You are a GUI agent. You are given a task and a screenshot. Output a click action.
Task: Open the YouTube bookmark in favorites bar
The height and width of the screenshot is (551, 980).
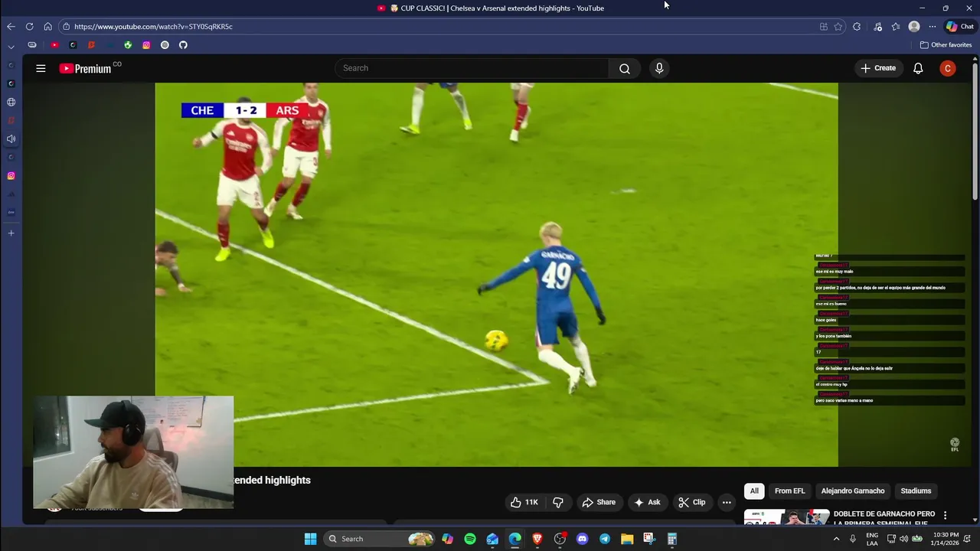tap(54, 44)
